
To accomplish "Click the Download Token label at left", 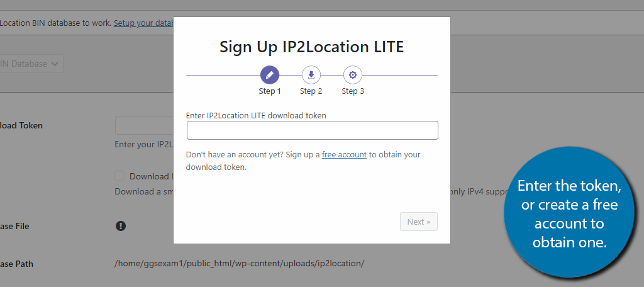I will tap(21, 125).
